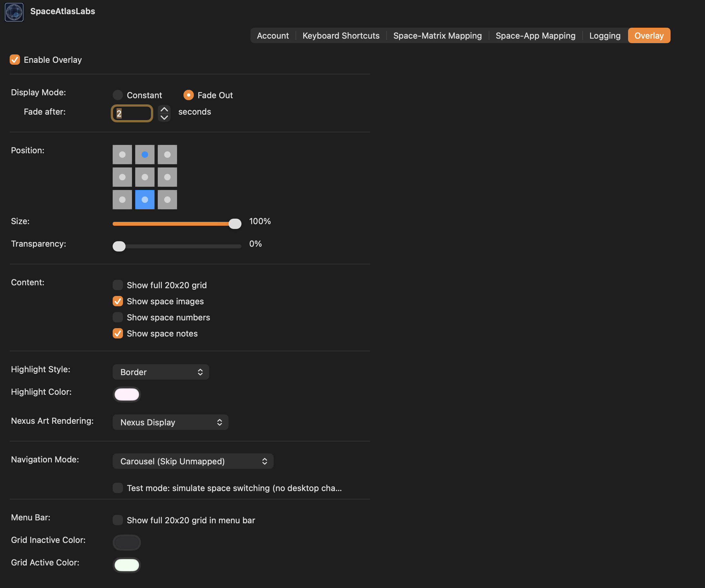The image size is (705, 588).
Task: Click the fade seconds up stepper arrow
Action: (x=164, y=109)
